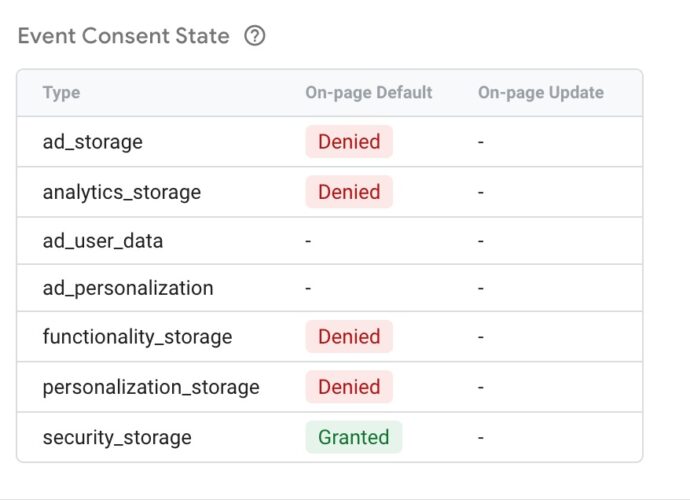Select the ad_storage row label
The width and height of the screenshot is (690, 500).
pos(93,142)
